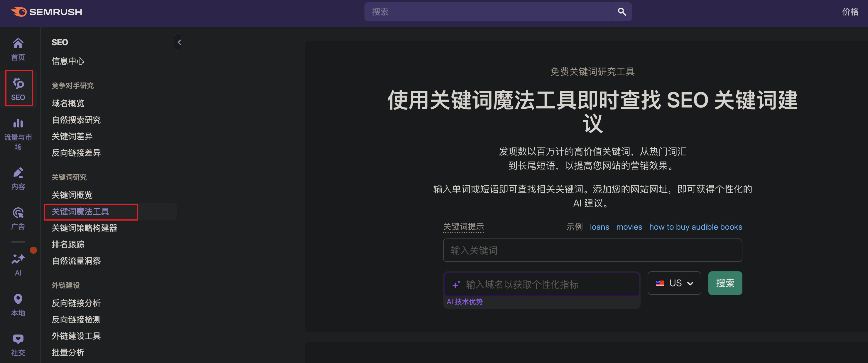Screen dimensions: 868x363
Task: Collapse the SEO side panel chevron
Action: pyautogui.click(x=179, y=42)
